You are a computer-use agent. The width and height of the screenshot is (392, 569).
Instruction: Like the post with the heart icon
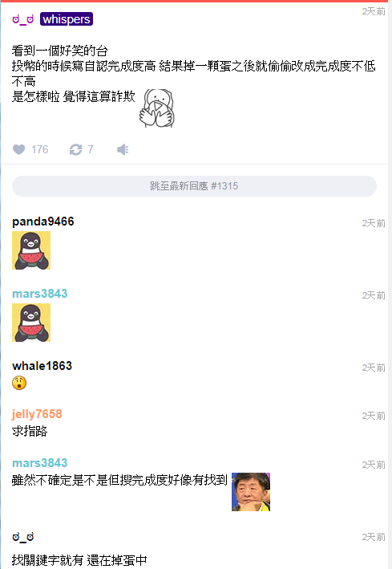[x=19, y=149]
